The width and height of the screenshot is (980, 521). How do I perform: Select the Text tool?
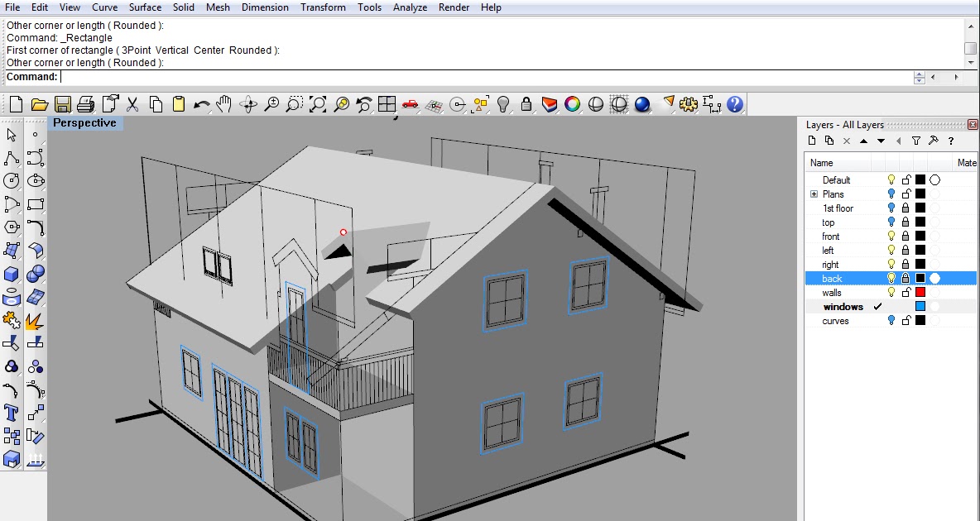click(12, 413)
